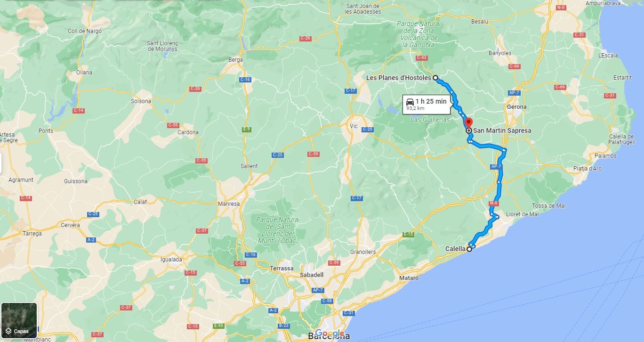Click the Granollers city label
The height and width of the screenshot is (342, 644).
click(363, 252)
